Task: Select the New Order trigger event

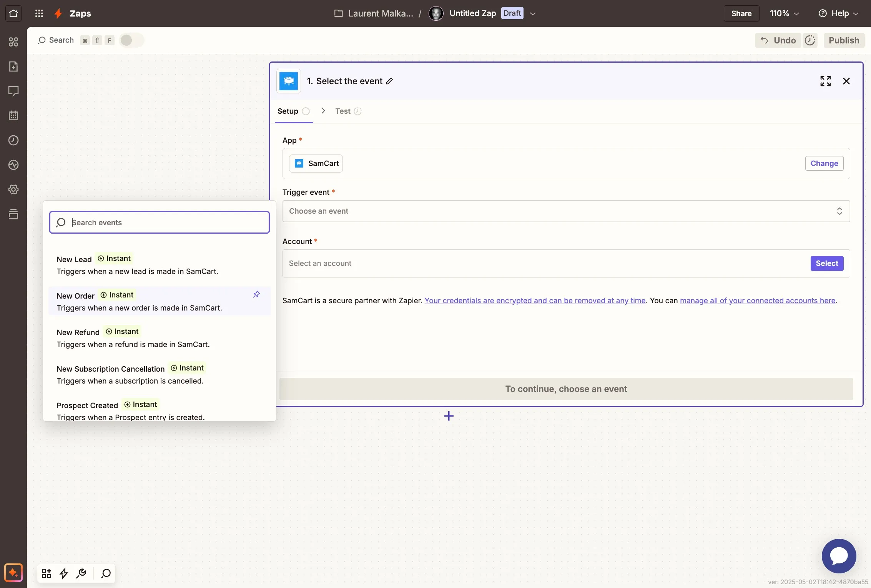Action: coord(159,301)
